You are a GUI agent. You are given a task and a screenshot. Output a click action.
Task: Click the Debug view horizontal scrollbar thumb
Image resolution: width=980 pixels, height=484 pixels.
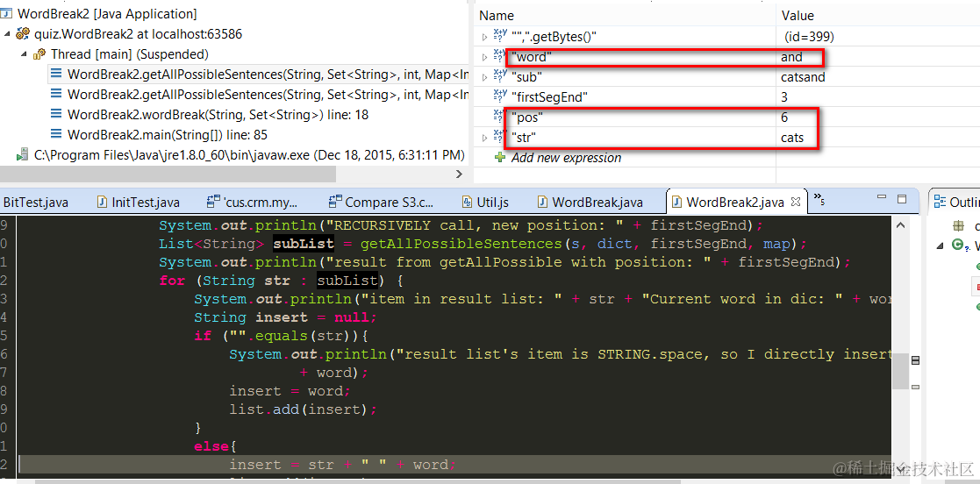coord(168,174)
